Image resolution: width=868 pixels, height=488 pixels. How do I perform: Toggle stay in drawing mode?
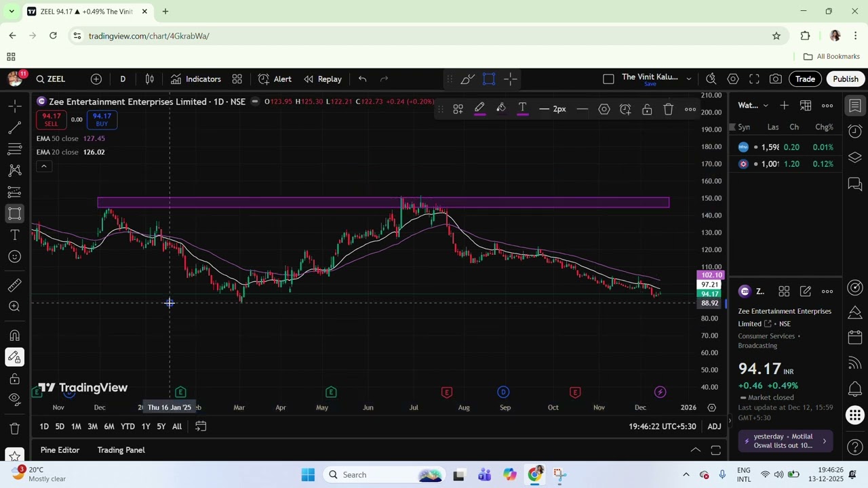(14, 357)
